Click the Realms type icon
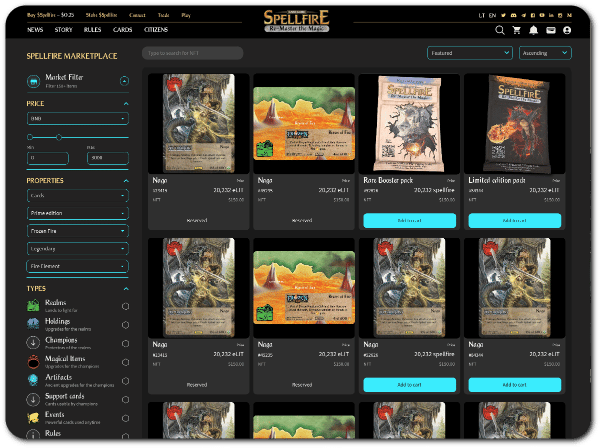600x448 pixels. (x=34, y=307)
